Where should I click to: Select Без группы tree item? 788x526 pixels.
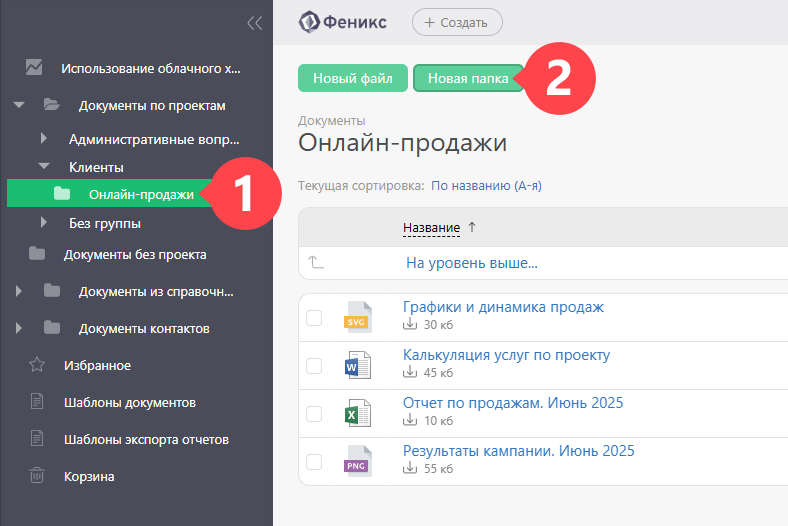105,223
